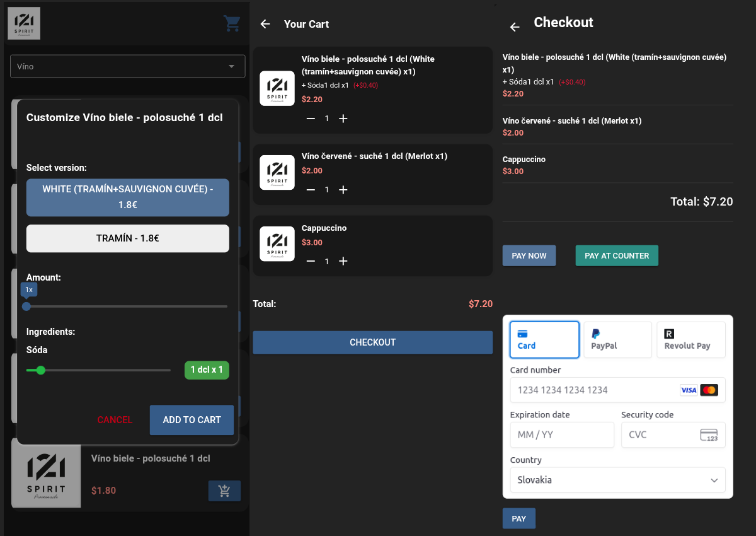
Task: Click the Amount slider 1x tooltip
Action: pos(29,289)
